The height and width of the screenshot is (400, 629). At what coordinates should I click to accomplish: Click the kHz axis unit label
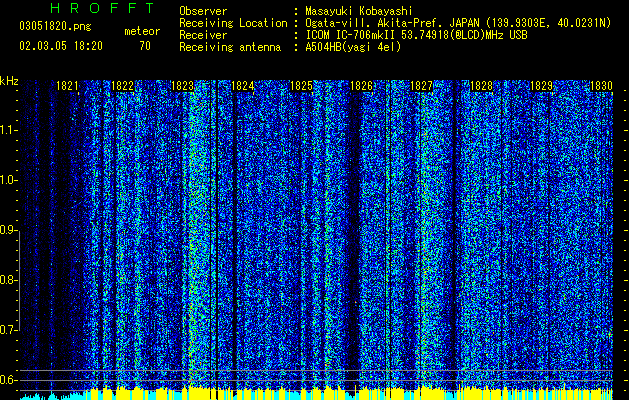click(x=9, y=81)
